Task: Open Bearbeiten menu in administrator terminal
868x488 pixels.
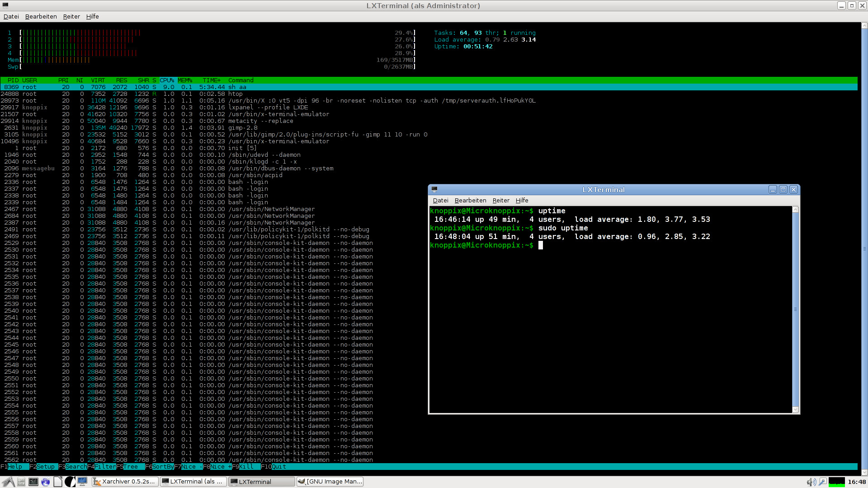Action: click(x=41, y=16)
